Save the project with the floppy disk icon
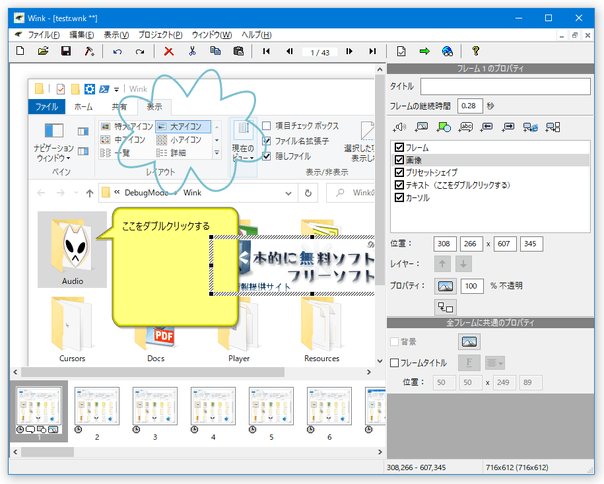The width and height of the screenshot is (604, 484). pyautogui.click(x=66, y=51)
